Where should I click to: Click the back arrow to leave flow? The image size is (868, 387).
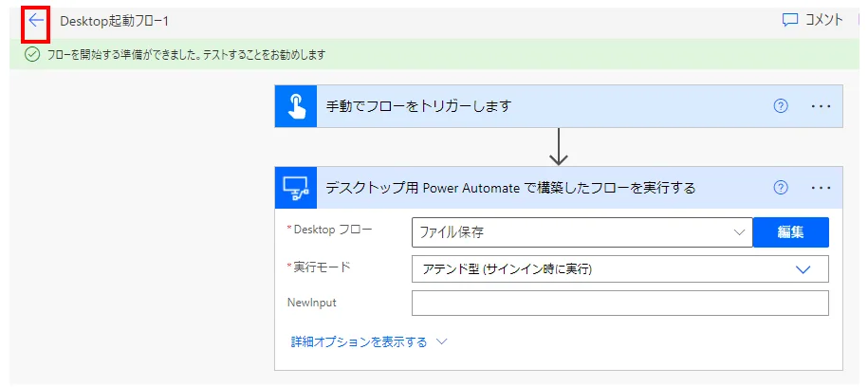[x=36, y=21]
